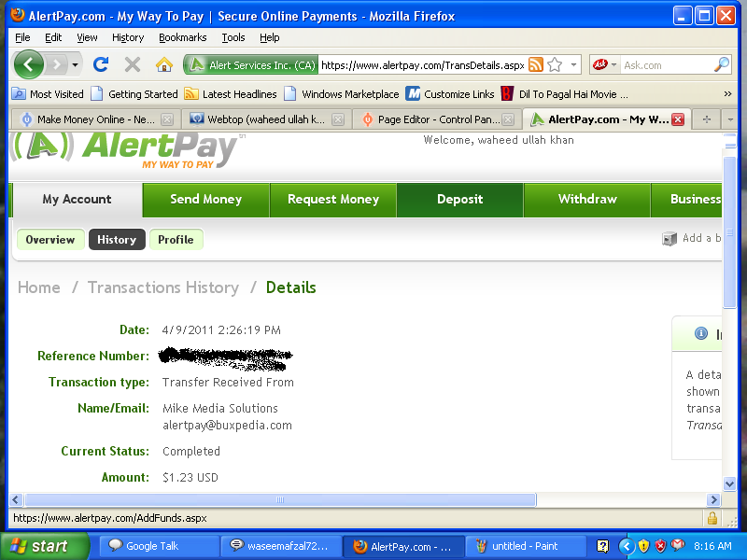Image resolution: width=747 pixels, height=560 pixels.
Task: Go back with the green back arrow
Action: 28,64
